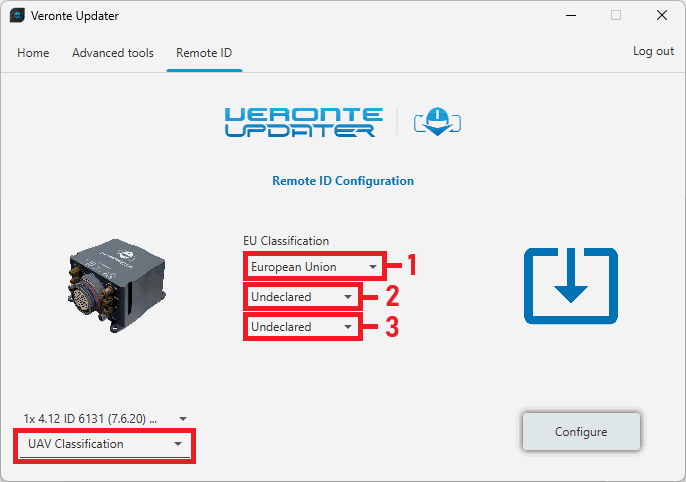
Task: Log out of the account
Action: pos(653,52)
